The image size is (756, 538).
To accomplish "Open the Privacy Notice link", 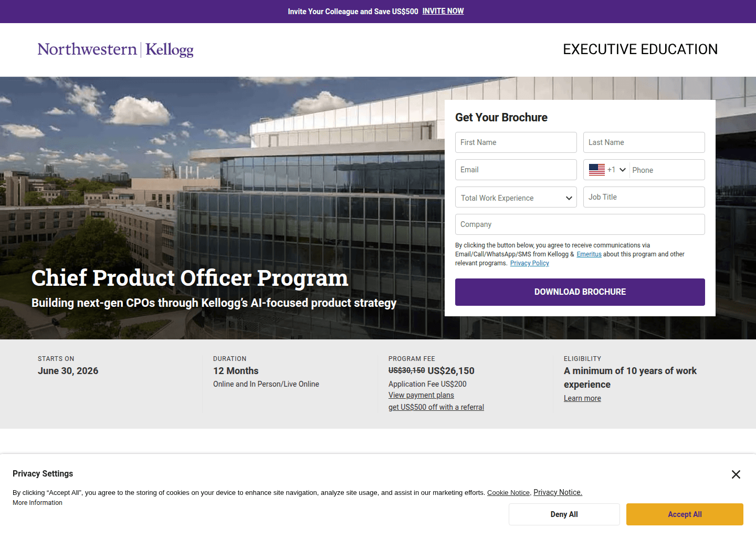I will click(x=558, y=492).
